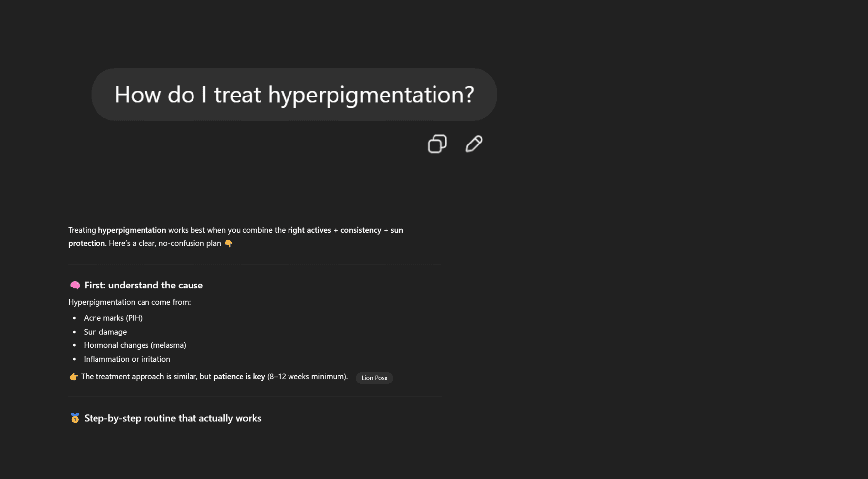Click the heading First: understand the cause

click(144, 285)
